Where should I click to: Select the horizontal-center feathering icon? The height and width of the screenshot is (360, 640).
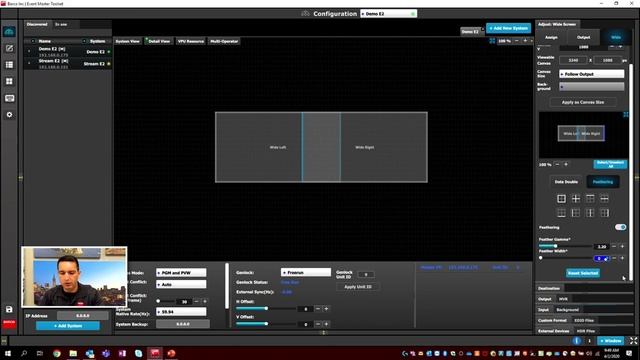click(604, 198)
